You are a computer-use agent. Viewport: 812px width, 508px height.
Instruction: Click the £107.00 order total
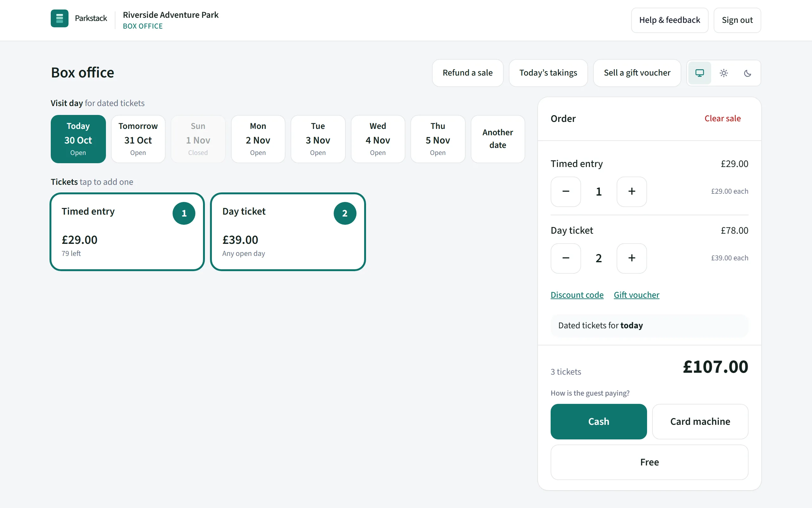(x=715, y=366)
